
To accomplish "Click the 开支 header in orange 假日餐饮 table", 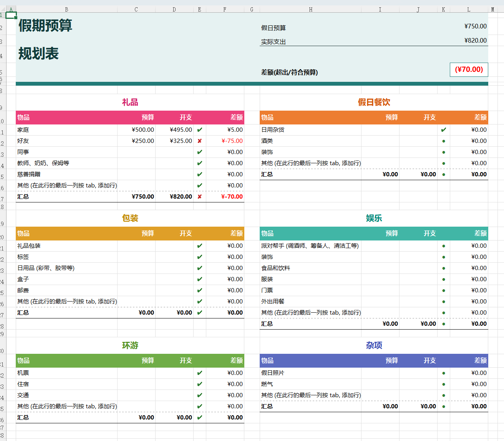I will (429, 118).
